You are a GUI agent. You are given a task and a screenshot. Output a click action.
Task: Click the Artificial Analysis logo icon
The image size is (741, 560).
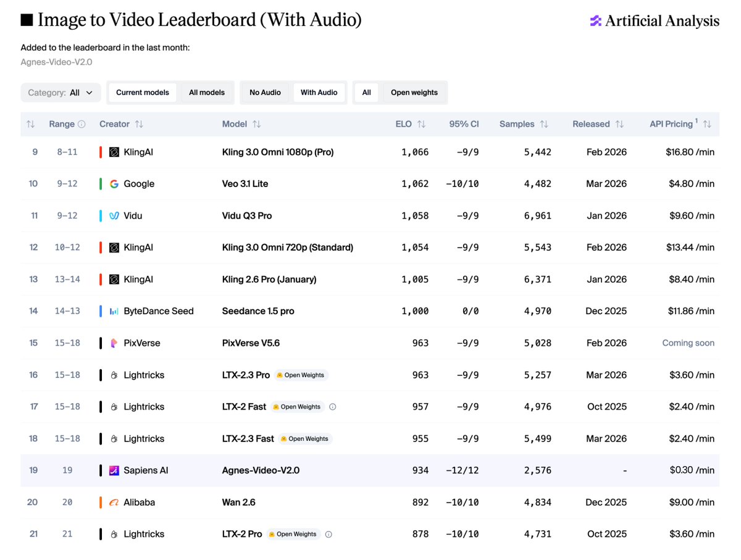point(595,21)
